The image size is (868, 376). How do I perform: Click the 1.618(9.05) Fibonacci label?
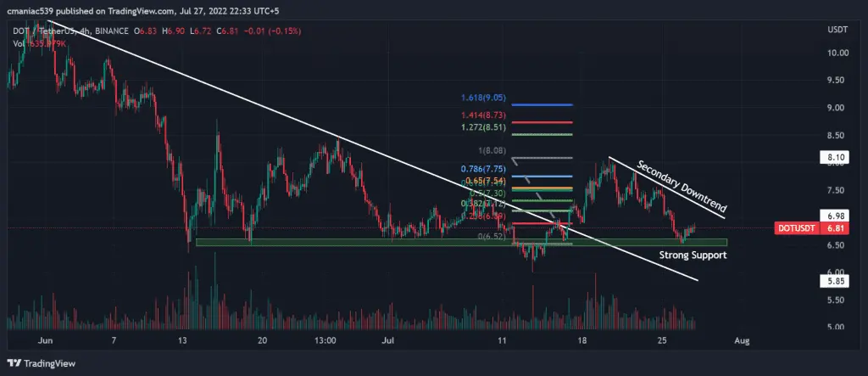pos(481,98)
